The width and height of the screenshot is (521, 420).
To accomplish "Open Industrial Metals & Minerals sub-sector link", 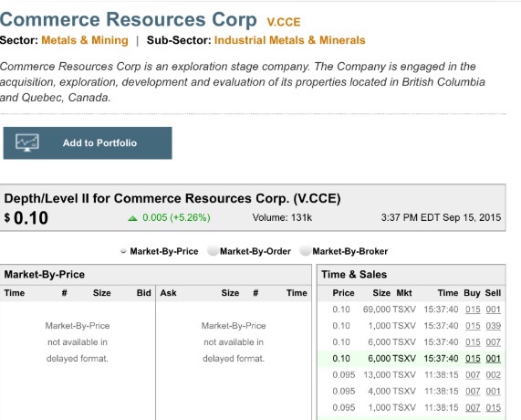I will (290, 40).
